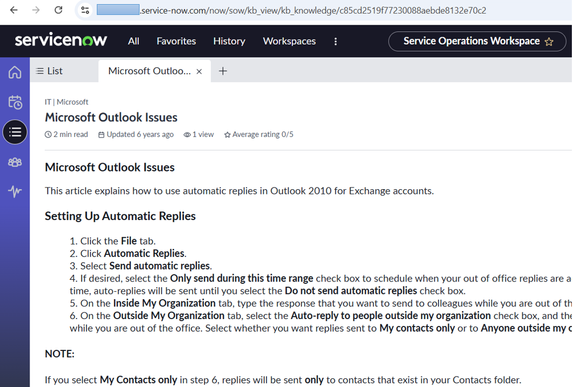Image resolution: width=573 pixels, height=387 pixels.
Task: Reload the page with the refresh icon
Action: point(58,10)
